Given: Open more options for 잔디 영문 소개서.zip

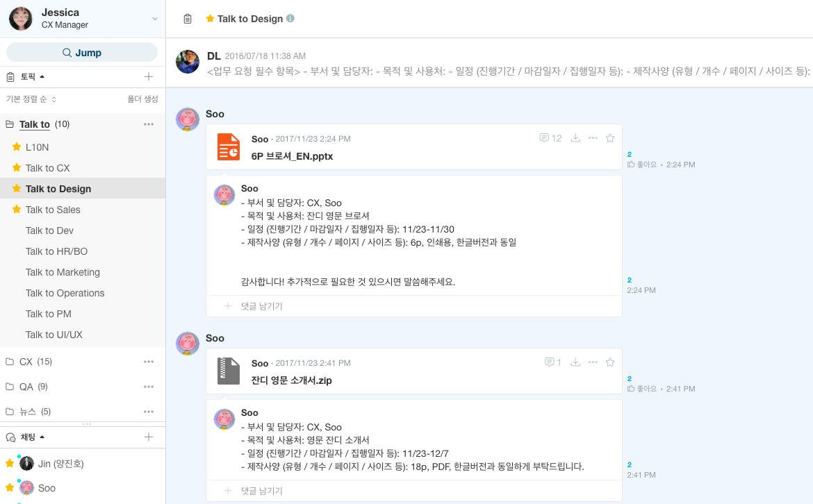Looking at the screenshot, I should click(593, 362).
